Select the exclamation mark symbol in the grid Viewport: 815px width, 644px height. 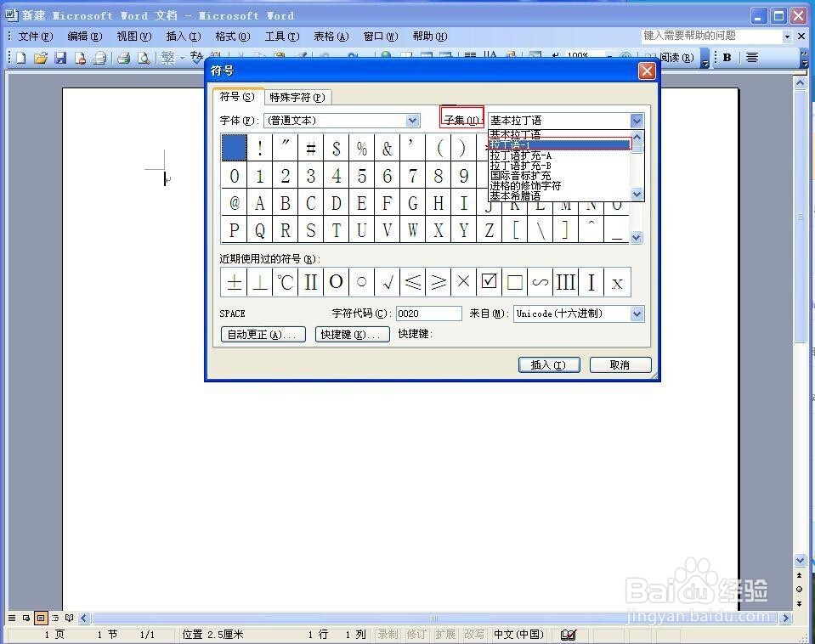(x=260, y=148)
